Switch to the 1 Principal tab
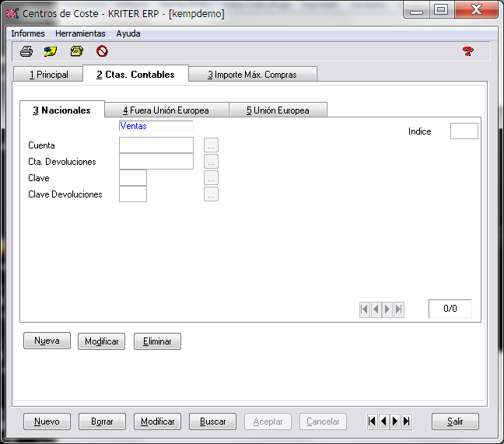The image size is (504, 444). [48, 74]
